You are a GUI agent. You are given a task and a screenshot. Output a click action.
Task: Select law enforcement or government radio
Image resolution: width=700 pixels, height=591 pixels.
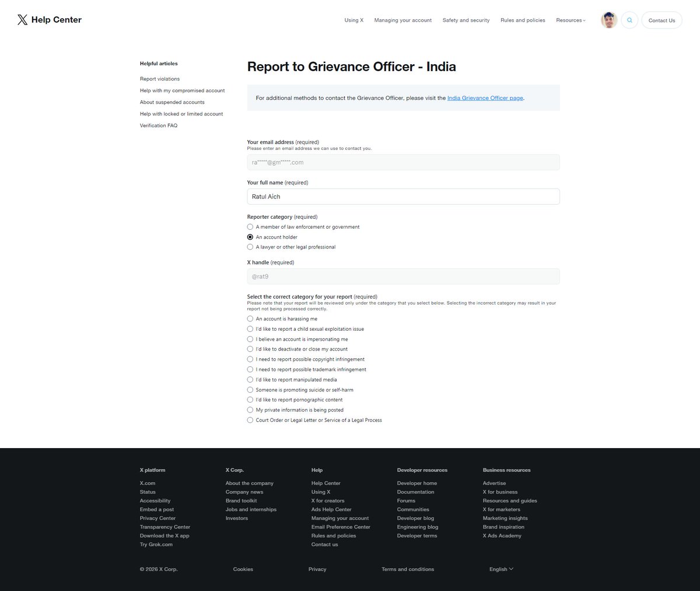coord(250,227)
